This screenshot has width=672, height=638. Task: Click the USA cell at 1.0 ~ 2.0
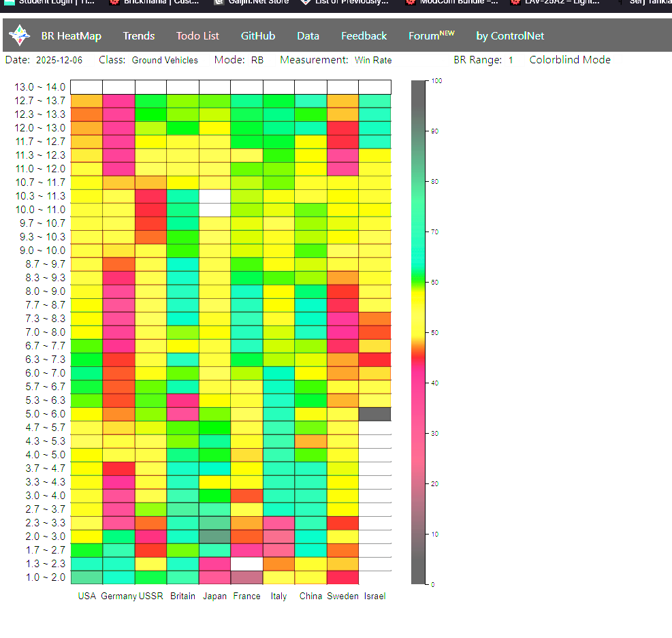[86, 577]
